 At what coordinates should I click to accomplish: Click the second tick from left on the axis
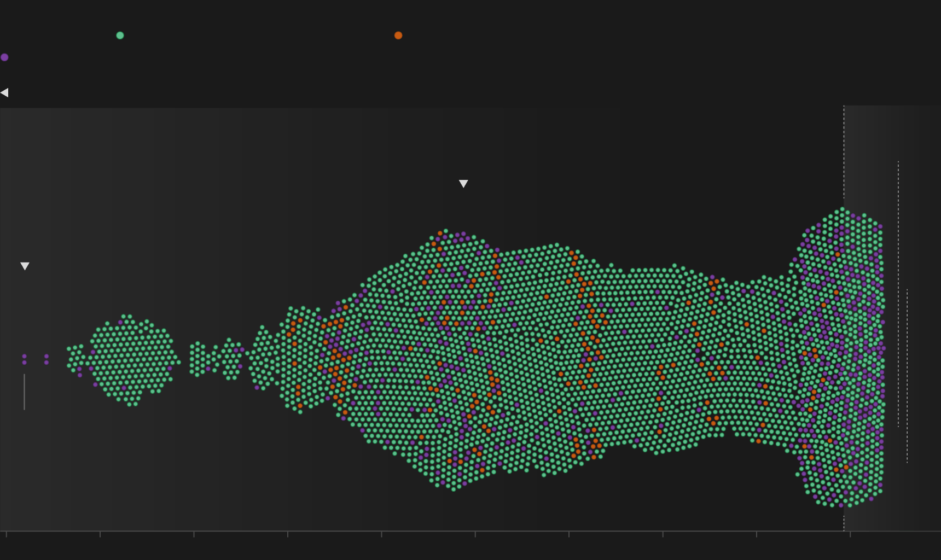[100, 534]
